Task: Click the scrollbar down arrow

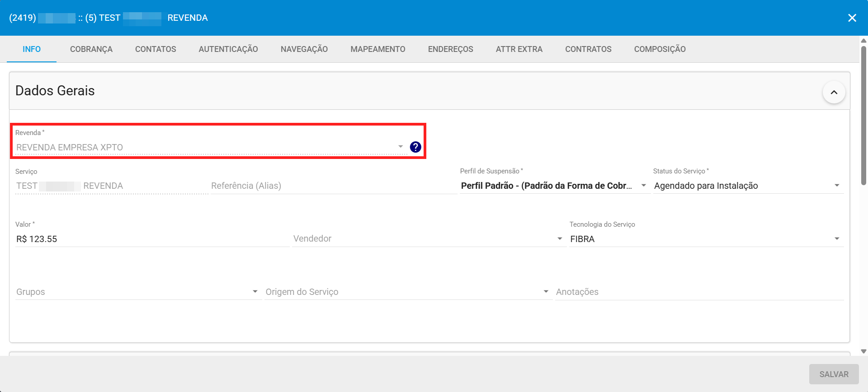Action: click(863, 351)
